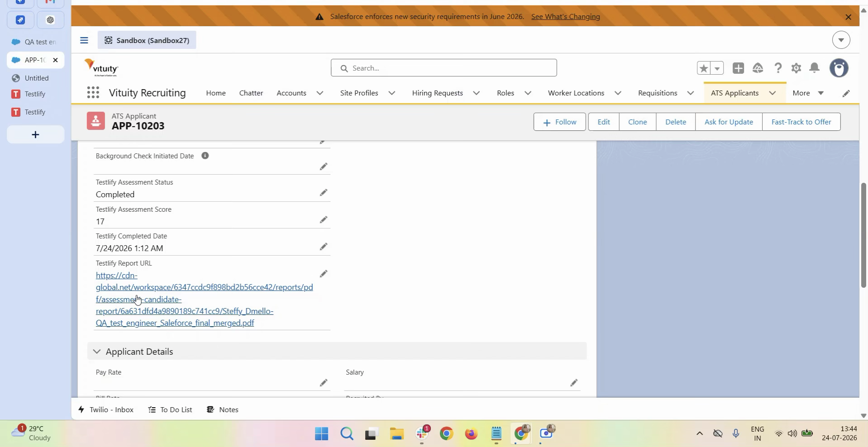Open the Jira pinned tab

pos(20,20)
